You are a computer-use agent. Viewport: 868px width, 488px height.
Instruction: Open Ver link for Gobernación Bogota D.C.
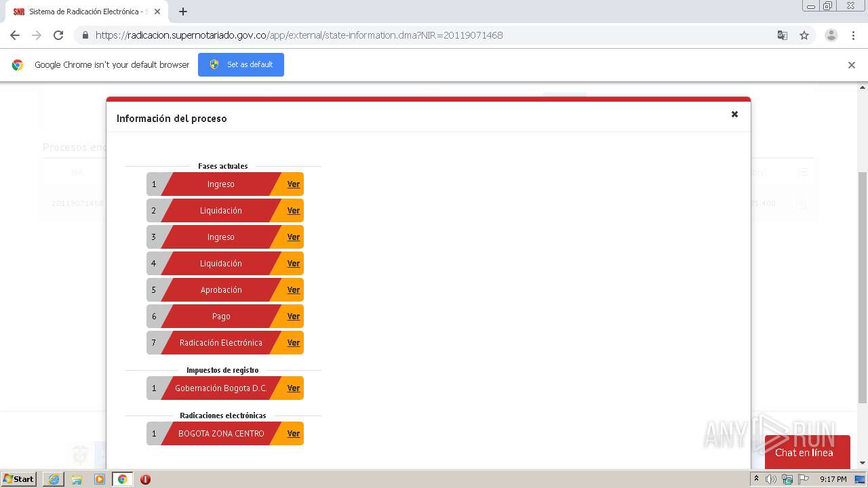[x=294, y=388]
